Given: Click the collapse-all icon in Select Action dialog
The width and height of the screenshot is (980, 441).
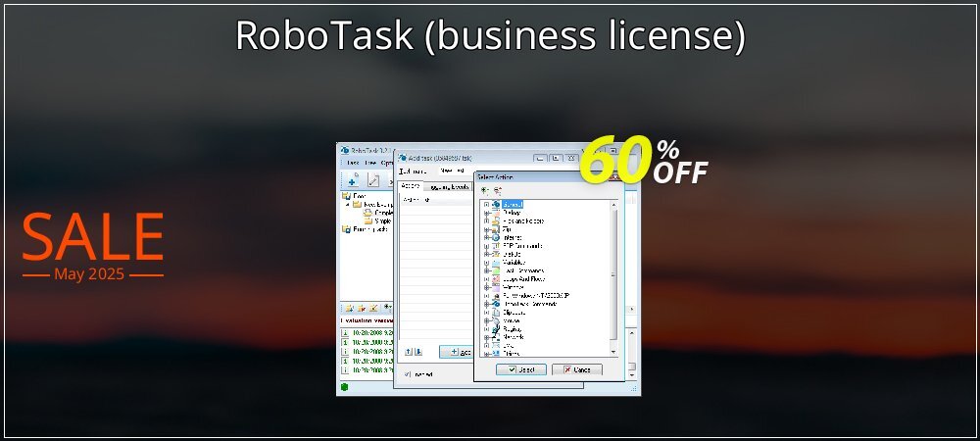Looking at the screenshot, I should coord(498,190).
